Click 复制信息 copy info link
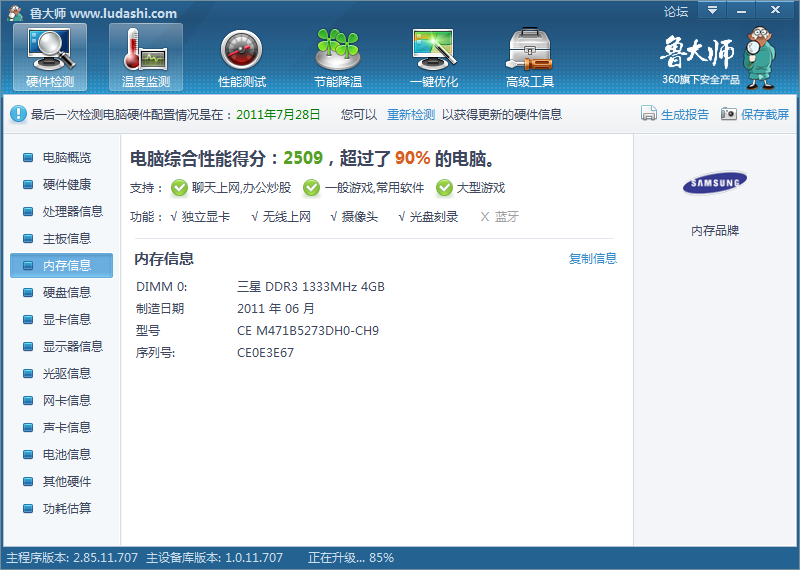Viewport: 800px width, 570px height. point(593,259)
